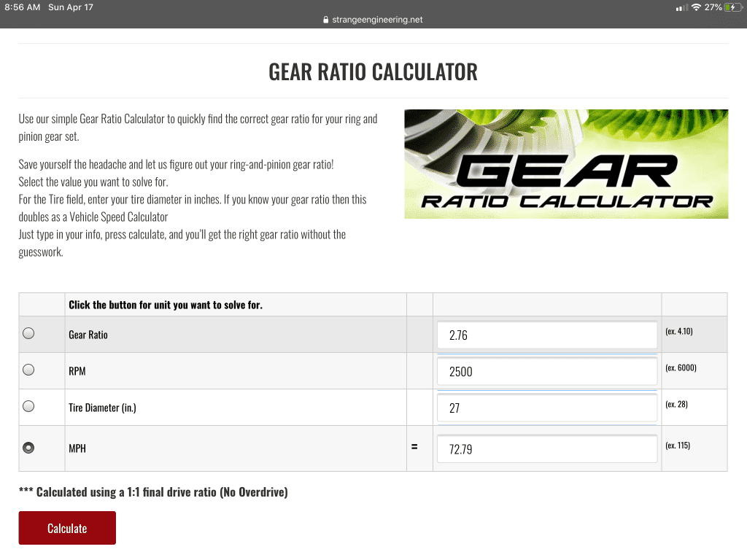The width and height of the screenshot is (747, 560).
Task: Tap the strangeengineering.net address bar
Action: pos(373,20)
